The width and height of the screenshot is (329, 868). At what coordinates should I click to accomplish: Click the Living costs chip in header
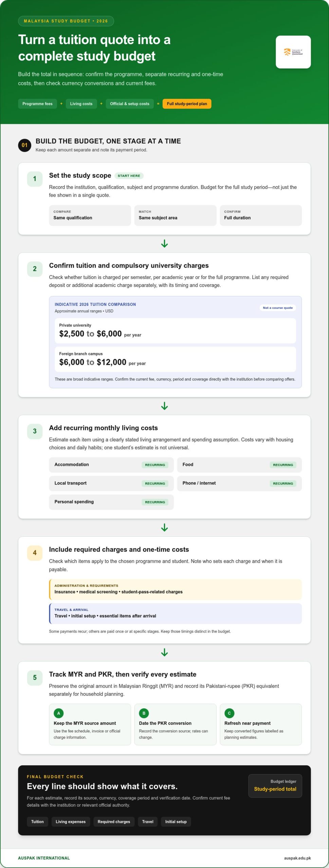click(81, 104)
